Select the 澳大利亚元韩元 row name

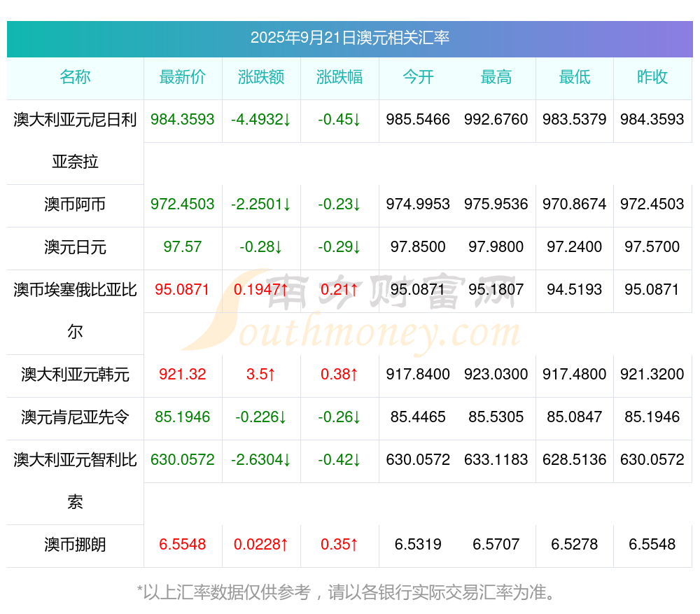click(75, 374)
